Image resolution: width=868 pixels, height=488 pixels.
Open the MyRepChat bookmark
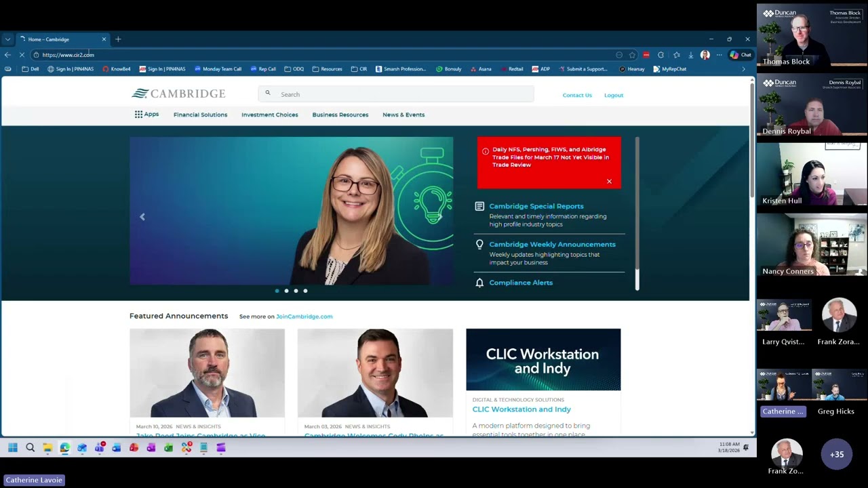670,69
